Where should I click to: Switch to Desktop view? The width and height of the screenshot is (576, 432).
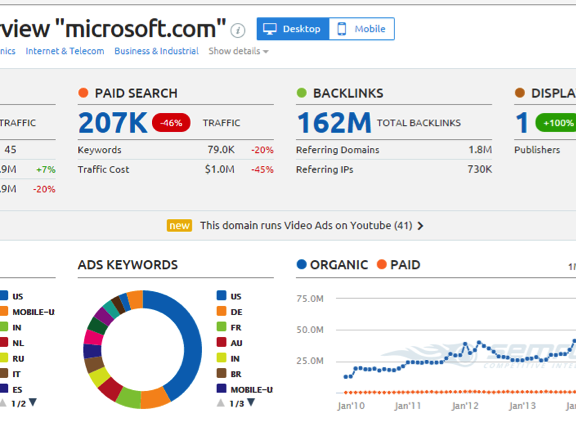point(293,29)
